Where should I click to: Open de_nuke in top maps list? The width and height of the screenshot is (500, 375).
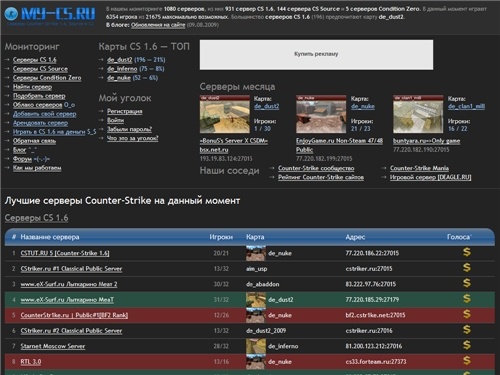pos(119,78)
